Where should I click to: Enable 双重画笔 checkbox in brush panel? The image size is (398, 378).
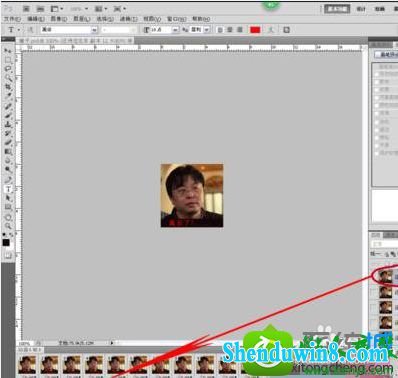[x=378, y=98]
